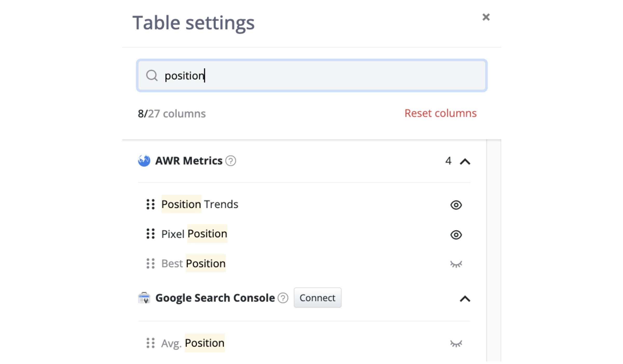The height and width of the screenshot is (364, 623).
Task: Click the AWR Metrics globe icon
Action: [x=144, y=160]
